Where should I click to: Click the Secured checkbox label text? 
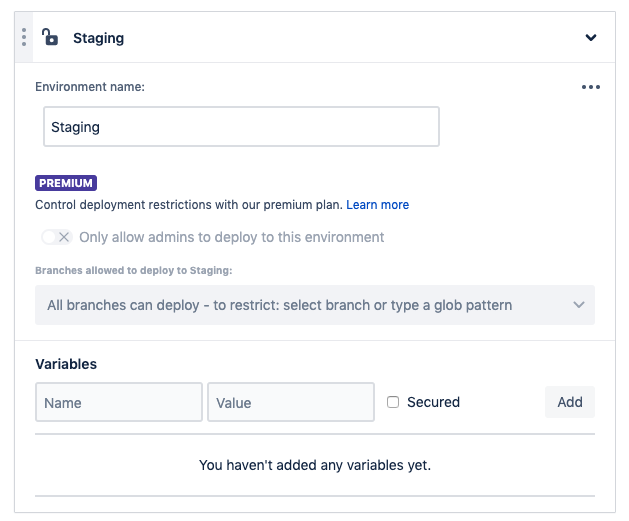[x=433, y=402]
